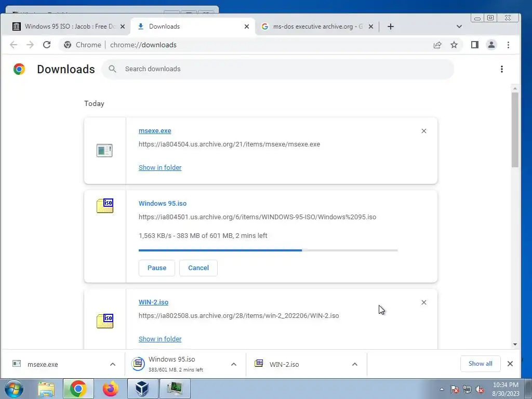
Task: Click the scrollbar down arrow
Action: tap(515, 344)
